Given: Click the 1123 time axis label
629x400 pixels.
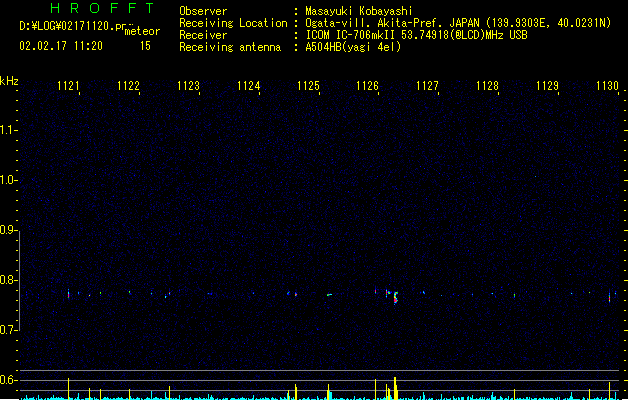Looking at the screenshot, I should point(188,86).
